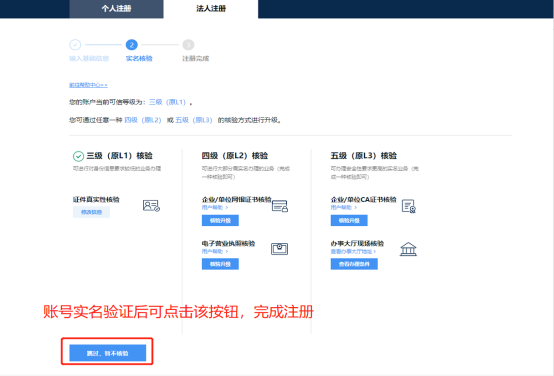
Task: Click the 实名核验 step label
Action: [x=139, y=58]
